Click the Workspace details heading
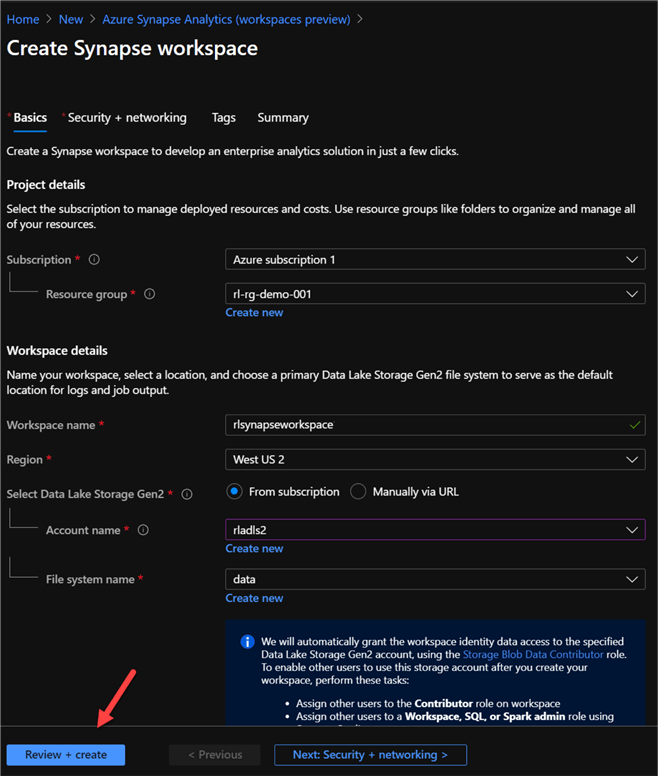This screenshot has width=658, height=776. coord(57,350)
